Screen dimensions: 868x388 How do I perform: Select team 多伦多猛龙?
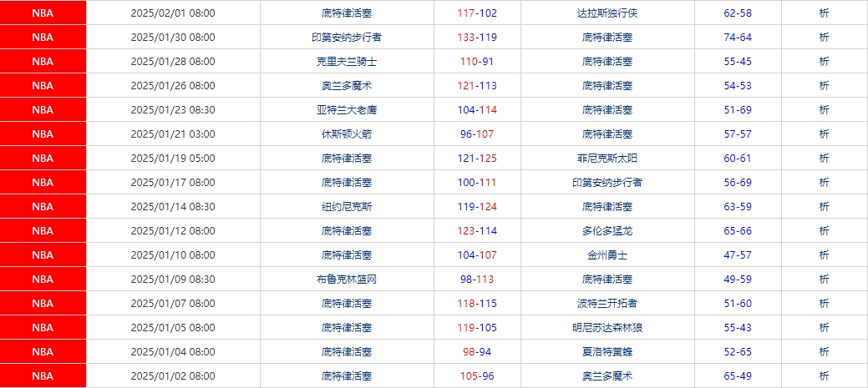click(x=607, y=231)
